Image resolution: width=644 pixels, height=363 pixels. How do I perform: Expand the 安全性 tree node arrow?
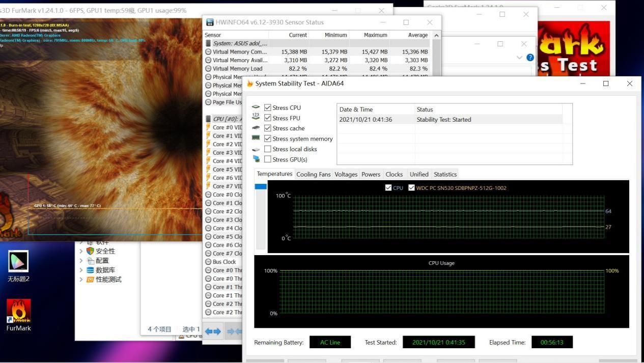point(80,251)
